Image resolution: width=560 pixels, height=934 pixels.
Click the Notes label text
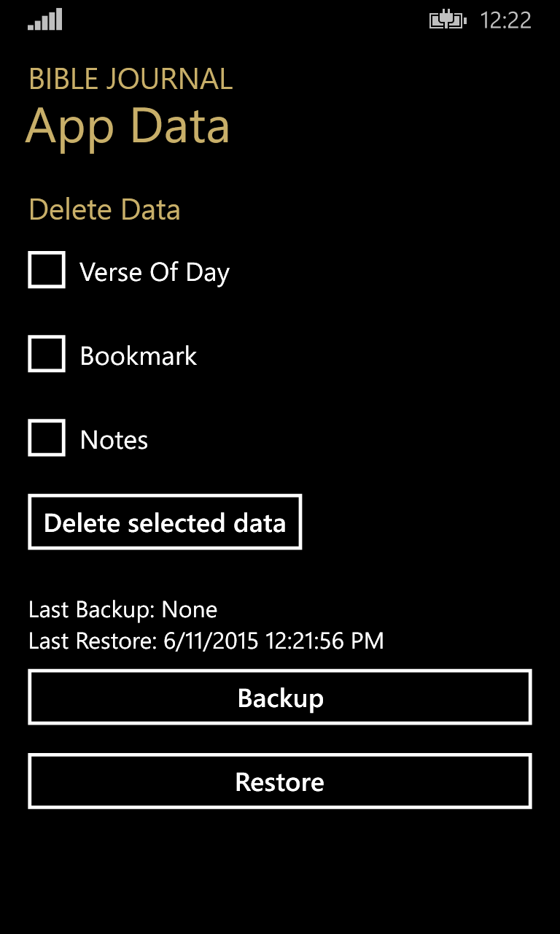(x=114, y=440)
